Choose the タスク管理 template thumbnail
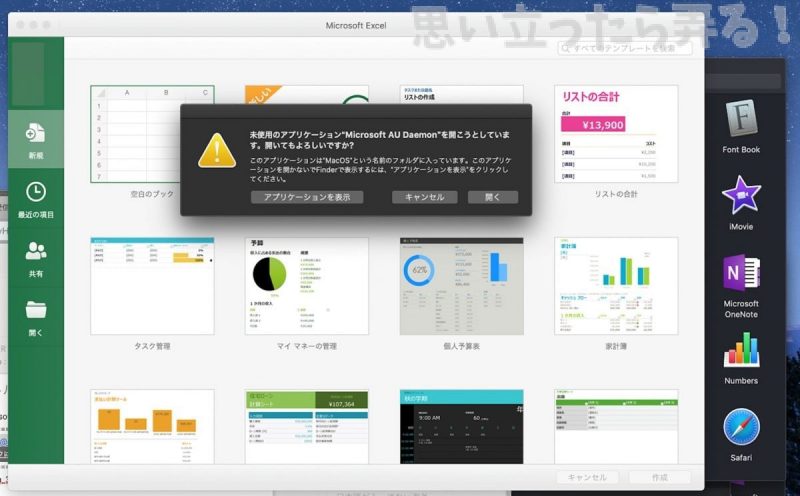 (152, 286)
